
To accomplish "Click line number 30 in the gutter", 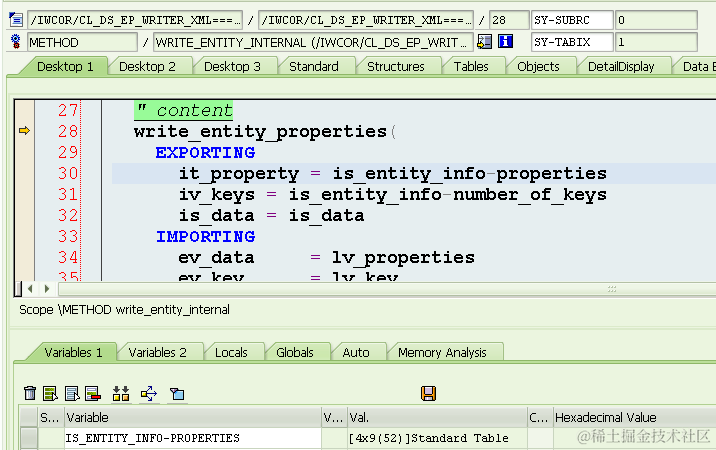I will [68, 173].
